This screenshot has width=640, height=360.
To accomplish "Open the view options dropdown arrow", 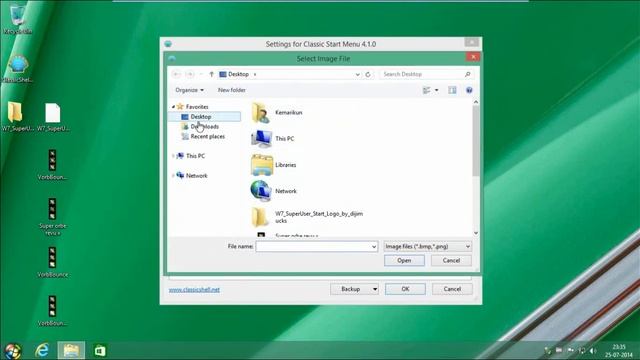I will [x=436, y=90].
